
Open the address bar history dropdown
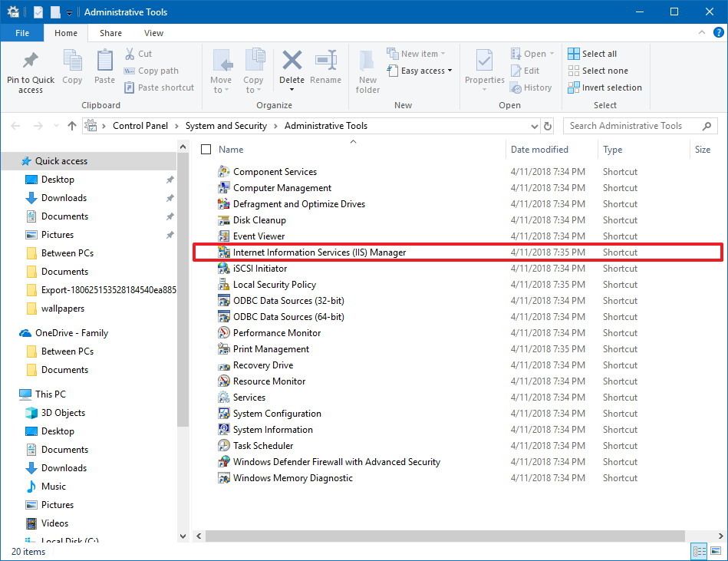point(535,127)
